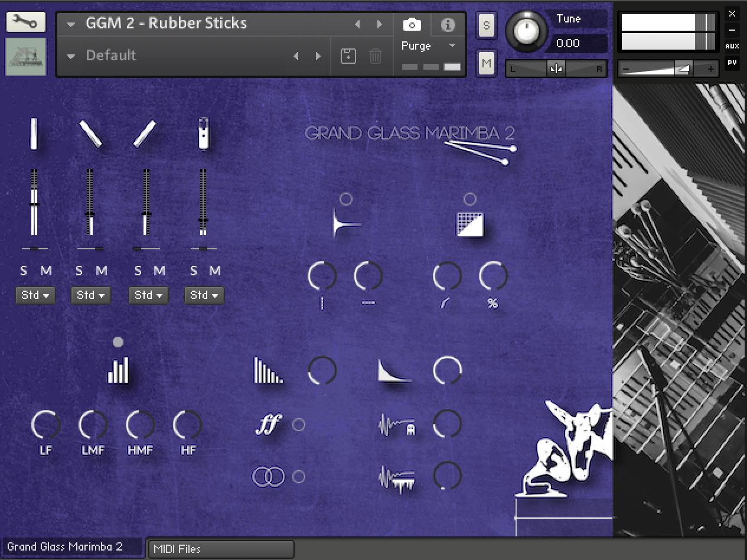Viewport: 747px width, 560px height.
Task: Open the Std dropdown under the backslash-tilted mic
Action: (x=90, y=295)
